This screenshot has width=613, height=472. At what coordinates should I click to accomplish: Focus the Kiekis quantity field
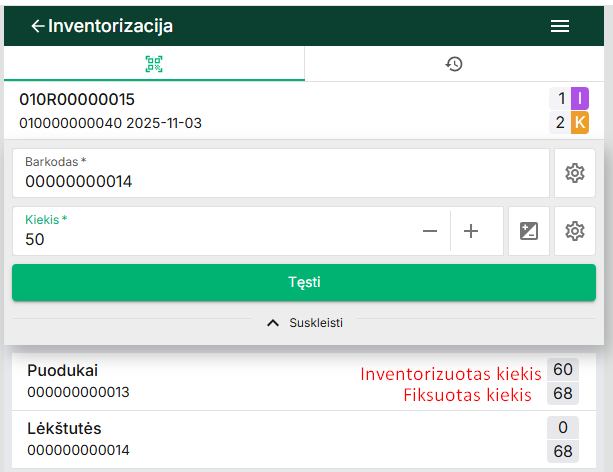pos(210,239)
